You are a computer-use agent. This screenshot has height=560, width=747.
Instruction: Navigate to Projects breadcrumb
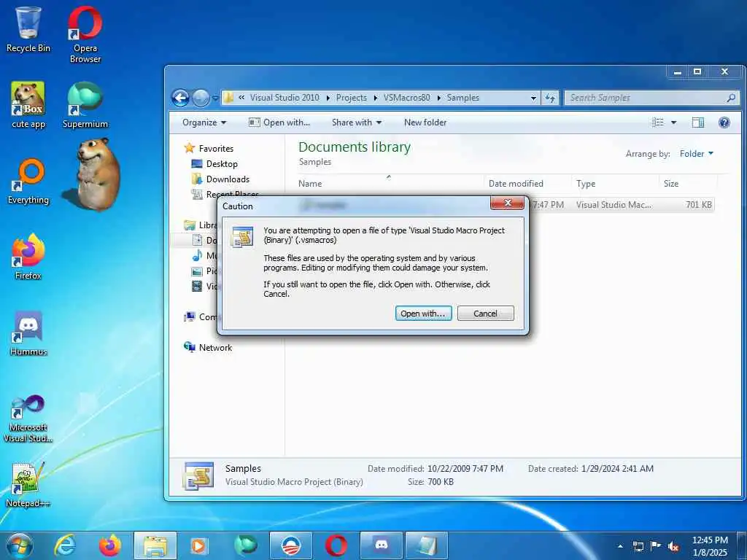click(x=351, y=98)
